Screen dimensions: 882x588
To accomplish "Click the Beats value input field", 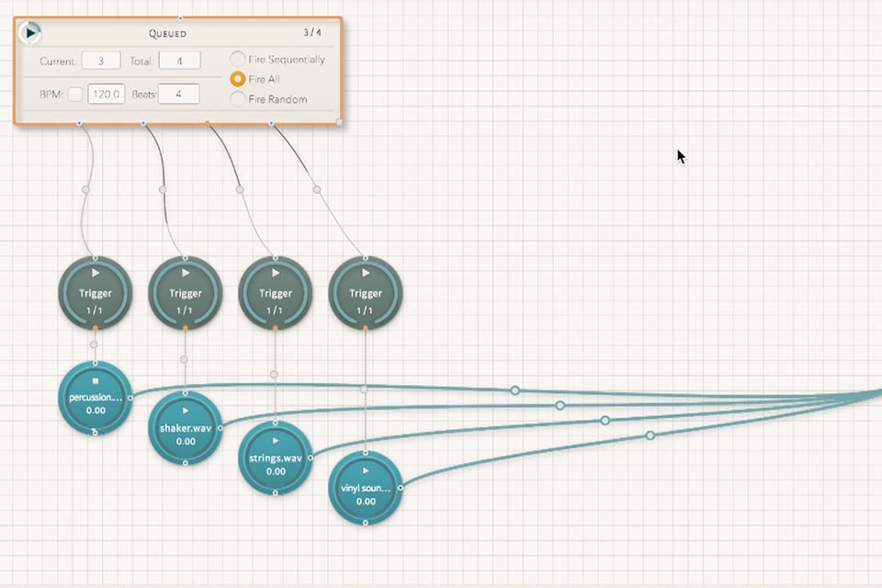I will (x=179, y=94).
